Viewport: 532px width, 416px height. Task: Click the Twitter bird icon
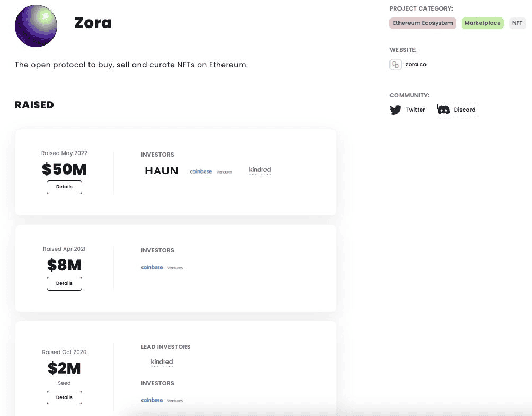click(395, 110)
